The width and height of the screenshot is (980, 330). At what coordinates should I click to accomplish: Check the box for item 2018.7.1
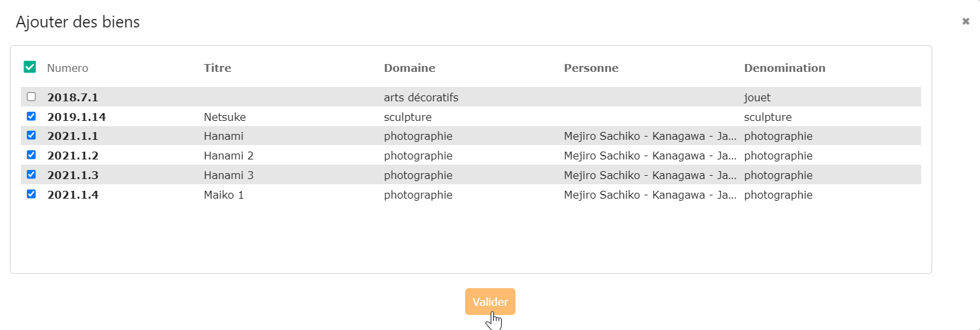31,97
